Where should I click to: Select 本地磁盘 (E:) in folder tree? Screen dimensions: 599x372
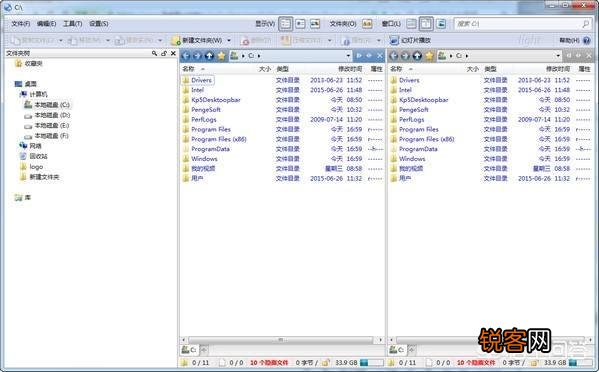click(x=52, y=125)
